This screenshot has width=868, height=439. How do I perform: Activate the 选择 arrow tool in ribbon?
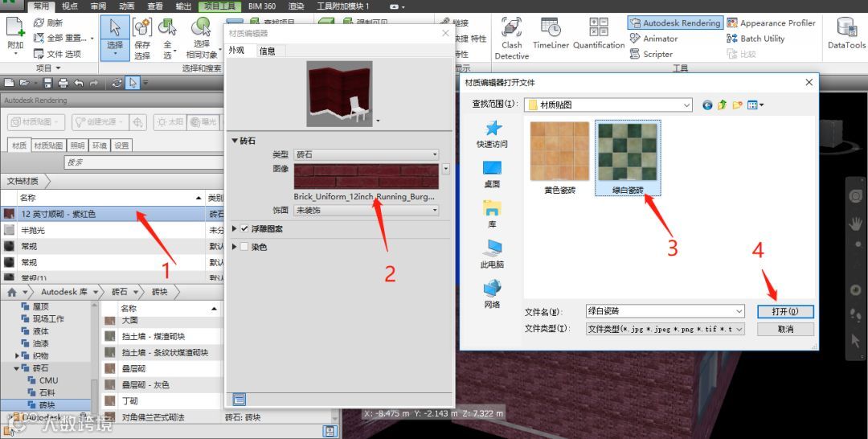click(115, 27)
